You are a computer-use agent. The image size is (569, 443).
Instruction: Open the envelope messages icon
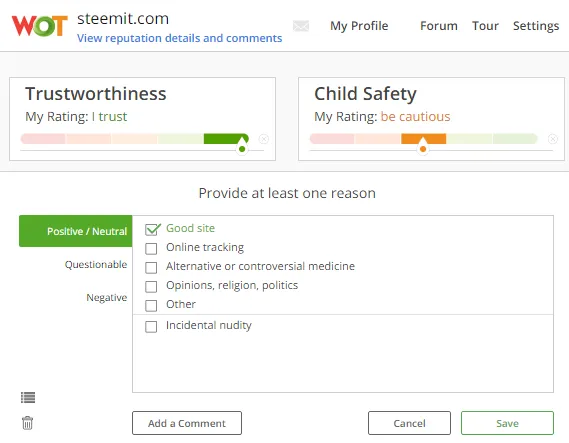tap(301, 26)
